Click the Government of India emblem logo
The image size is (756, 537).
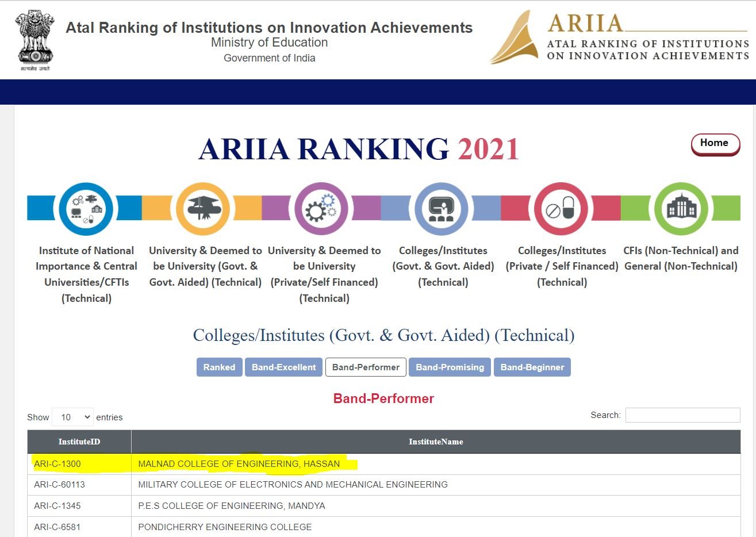pos(36,40)
